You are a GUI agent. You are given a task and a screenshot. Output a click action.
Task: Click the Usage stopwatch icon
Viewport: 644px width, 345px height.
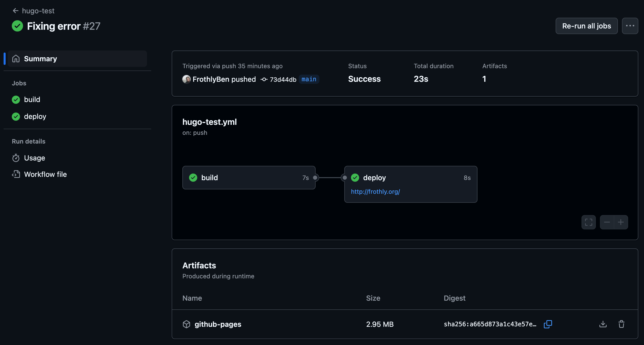point(16,158)
